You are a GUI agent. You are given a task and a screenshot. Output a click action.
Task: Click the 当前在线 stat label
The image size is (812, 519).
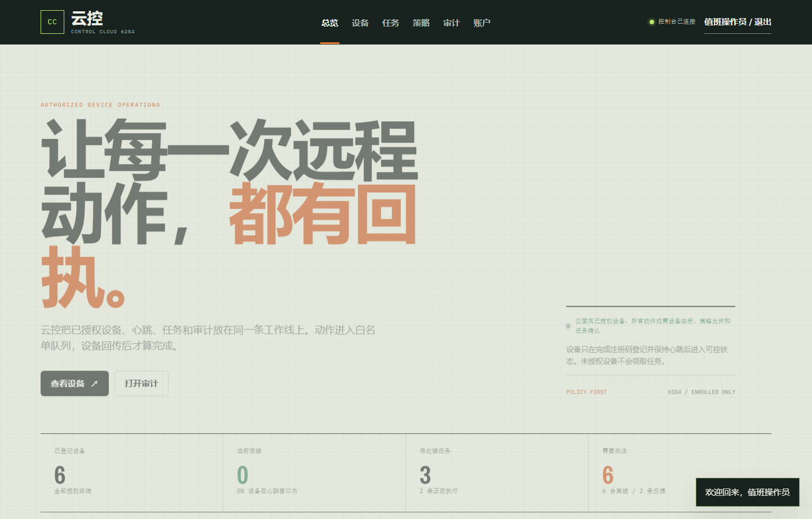pos(249,451)
